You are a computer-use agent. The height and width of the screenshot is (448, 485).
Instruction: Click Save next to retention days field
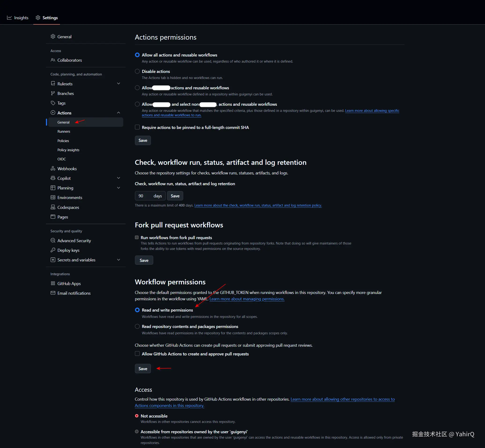[x=175, y=196]
